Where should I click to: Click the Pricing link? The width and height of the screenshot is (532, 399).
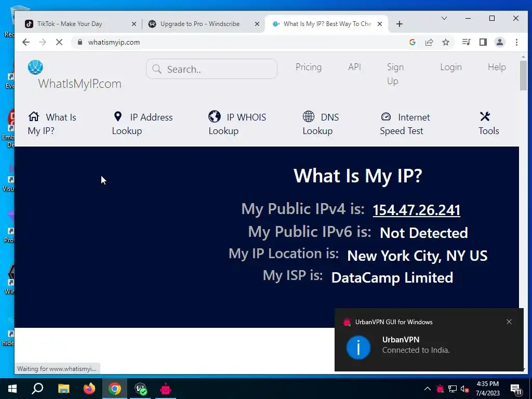coord(309,67)
